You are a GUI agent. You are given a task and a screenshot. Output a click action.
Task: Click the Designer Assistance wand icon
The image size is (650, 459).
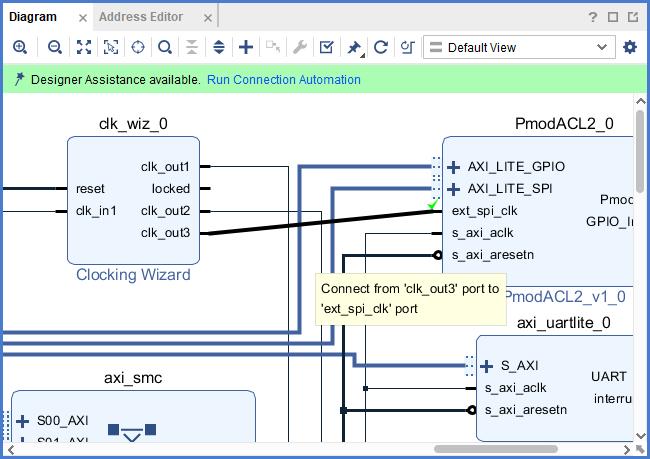coord(19,79)
